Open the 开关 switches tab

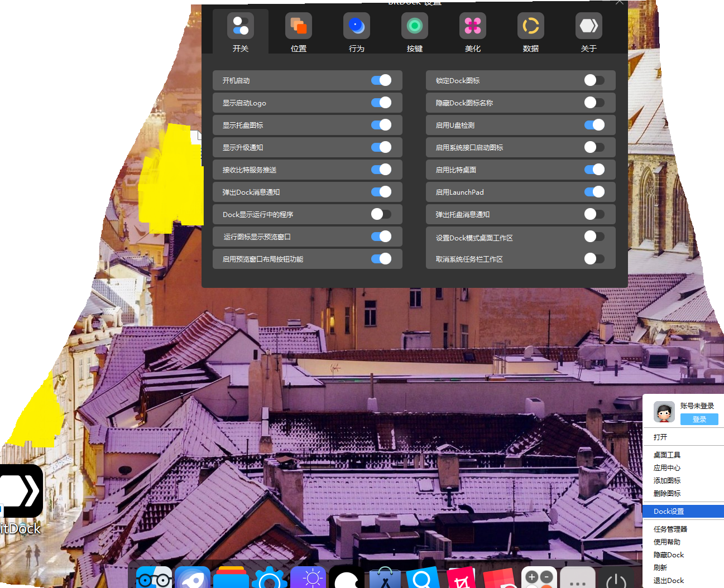pos(241,32)
